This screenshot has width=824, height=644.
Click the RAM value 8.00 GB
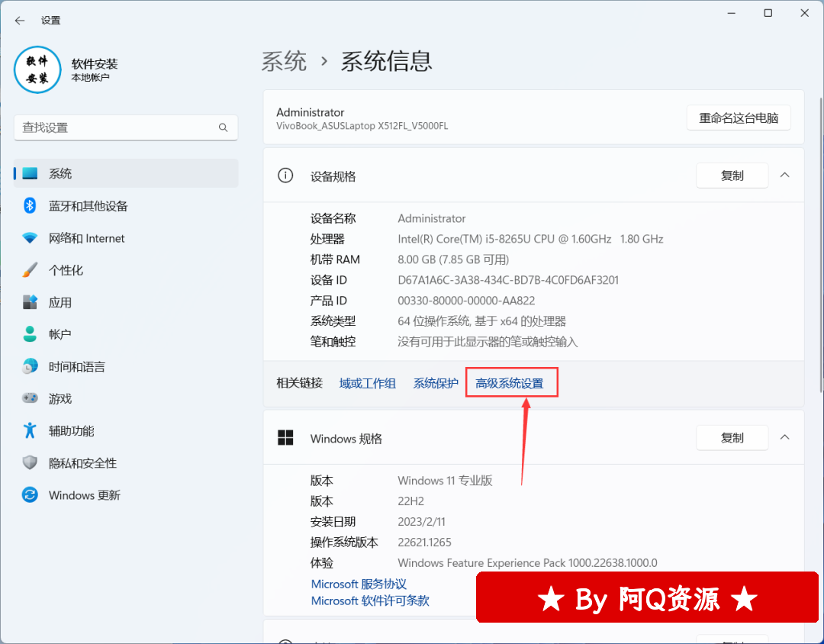click(x=453, y=259)
